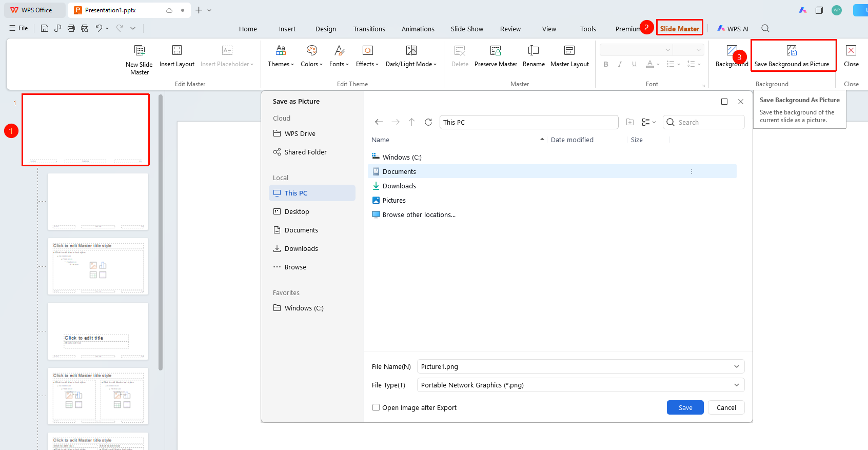Click the Print icon in quick access toolbar
Image resolution: width=868 pixels, height=450 pixels.
(71, 28)
